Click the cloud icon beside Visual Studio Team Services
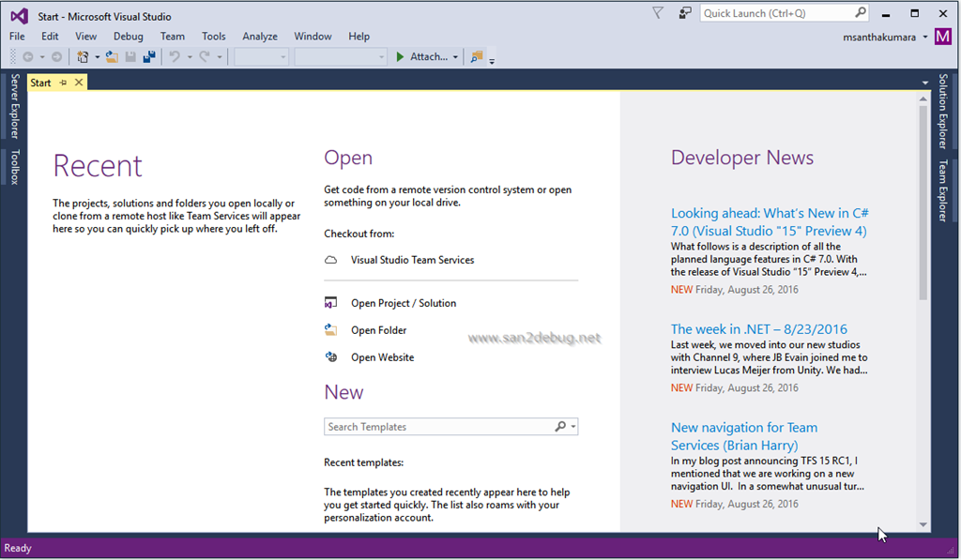The height and width of the screenshot is (560, 961). coord(331,260)
